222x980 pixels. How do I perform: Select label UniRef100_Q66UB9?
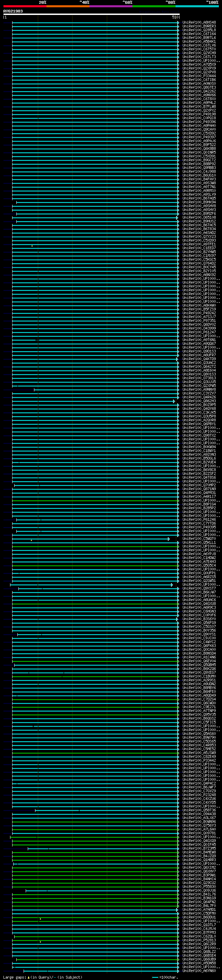click(199, 959)
